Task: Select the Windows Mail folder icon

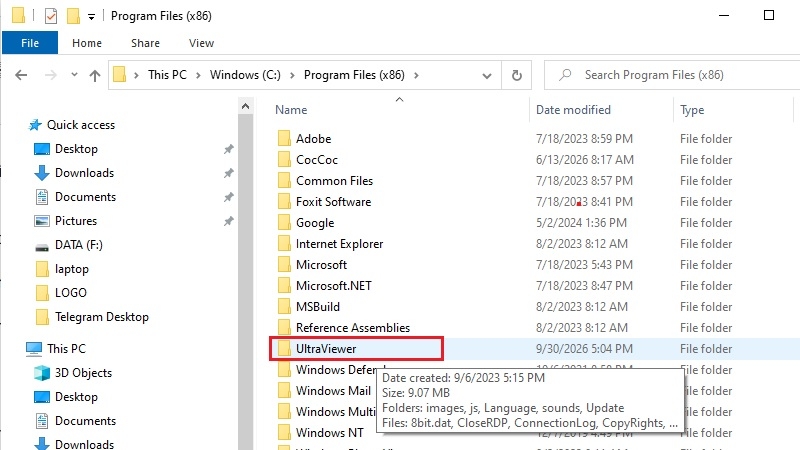Action: [284, 390]
